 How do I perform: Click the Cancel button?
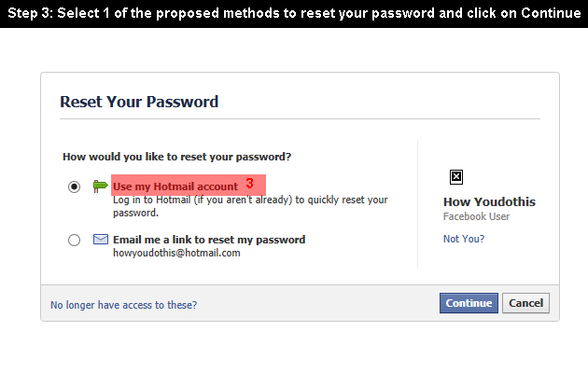click(525, 303)
